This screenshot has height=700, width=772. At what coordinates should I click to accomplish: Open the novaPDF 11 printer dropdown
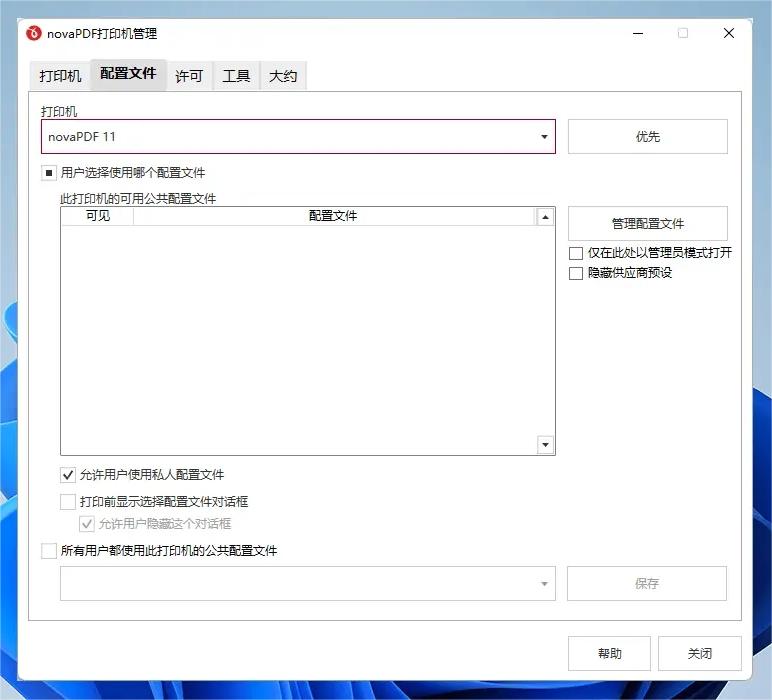298,136
